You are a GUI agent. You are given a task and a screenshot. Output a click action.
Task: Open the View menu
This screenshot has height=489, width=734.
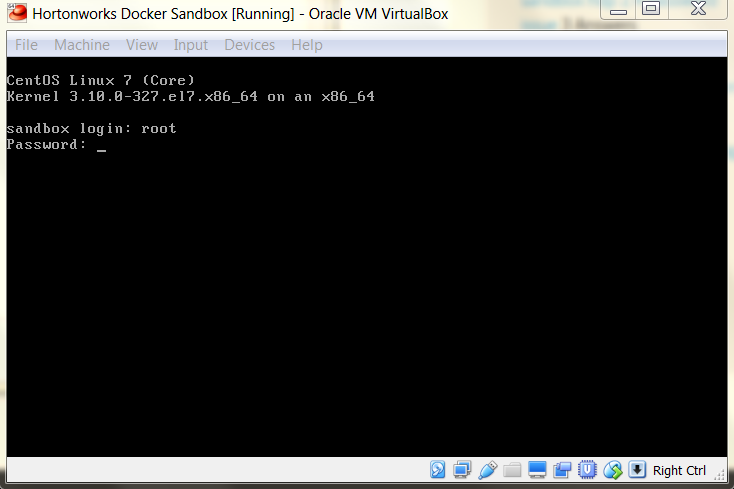pos(142,45)
